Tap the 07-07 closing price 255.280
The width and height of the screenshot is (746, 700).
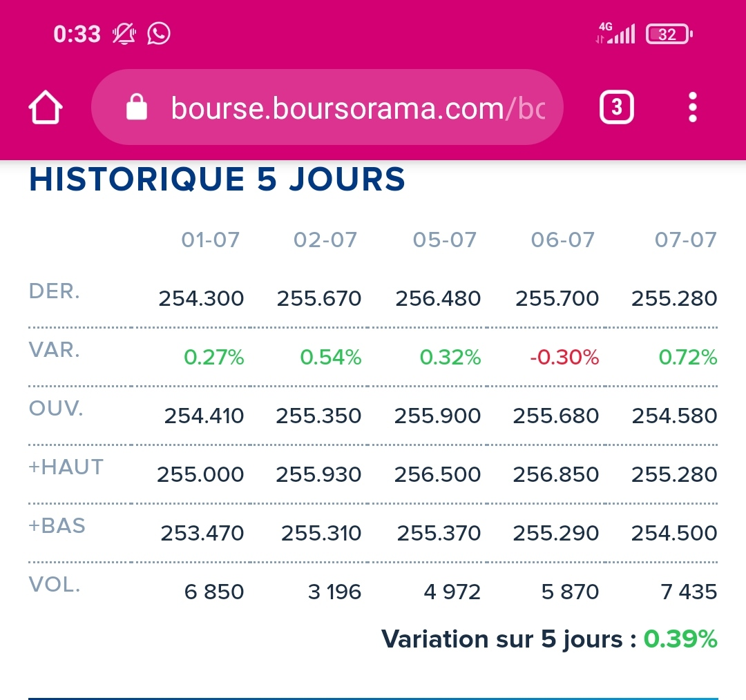674,299
